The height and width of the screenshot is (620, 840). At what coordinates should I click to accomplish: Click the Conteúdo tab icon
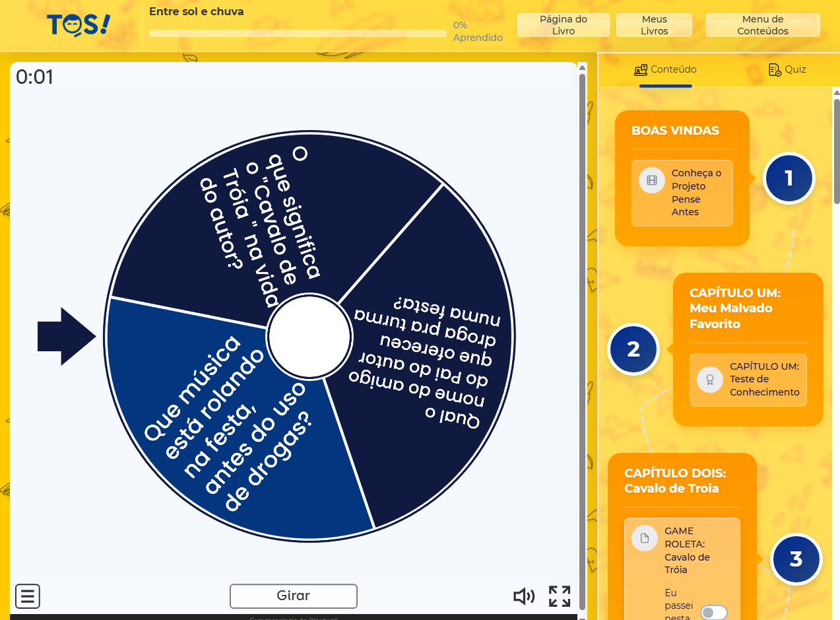[641, 69]
